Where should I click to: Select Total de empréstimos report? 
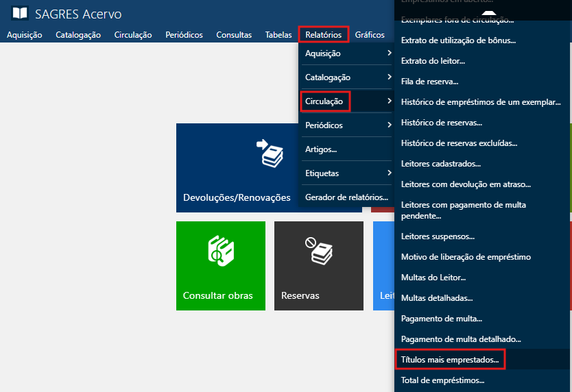tap(442, 380)
